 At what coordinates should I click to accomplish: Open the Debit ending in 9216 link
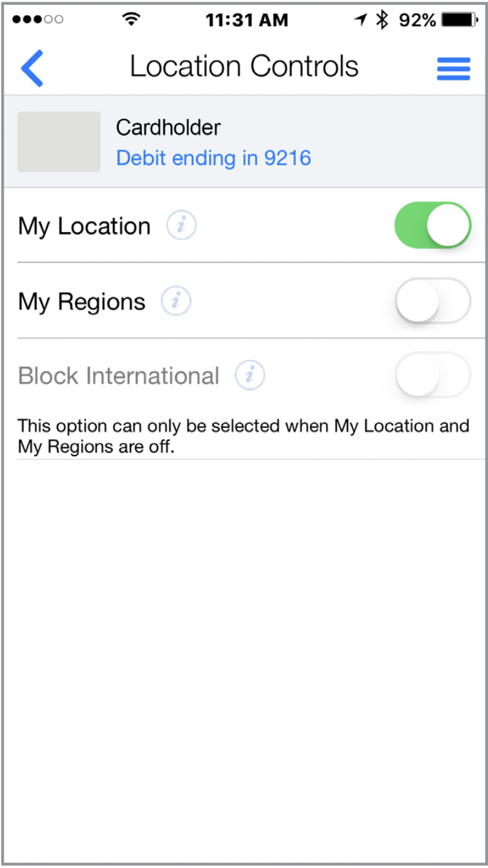tap(213, 158)
